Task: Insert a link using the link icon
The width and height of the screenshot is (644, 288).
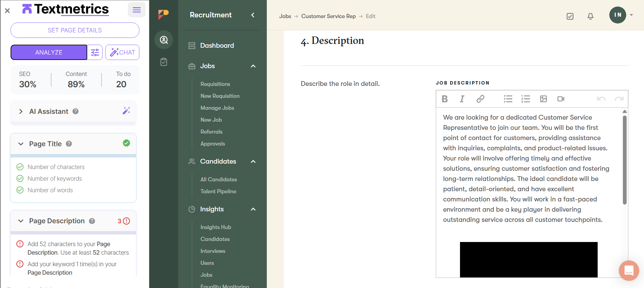Action: pos(480,99)
